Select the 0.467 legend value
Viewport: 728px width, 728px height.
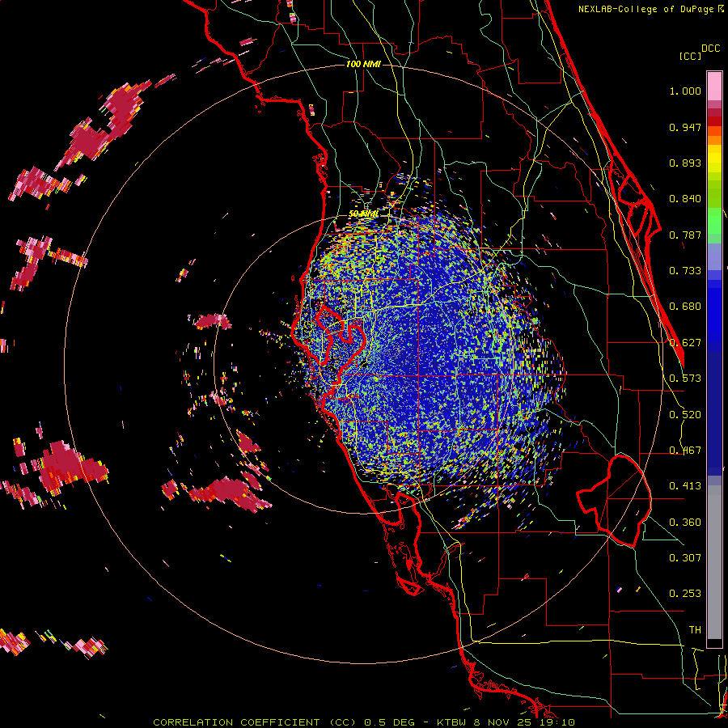coord(685,451)
